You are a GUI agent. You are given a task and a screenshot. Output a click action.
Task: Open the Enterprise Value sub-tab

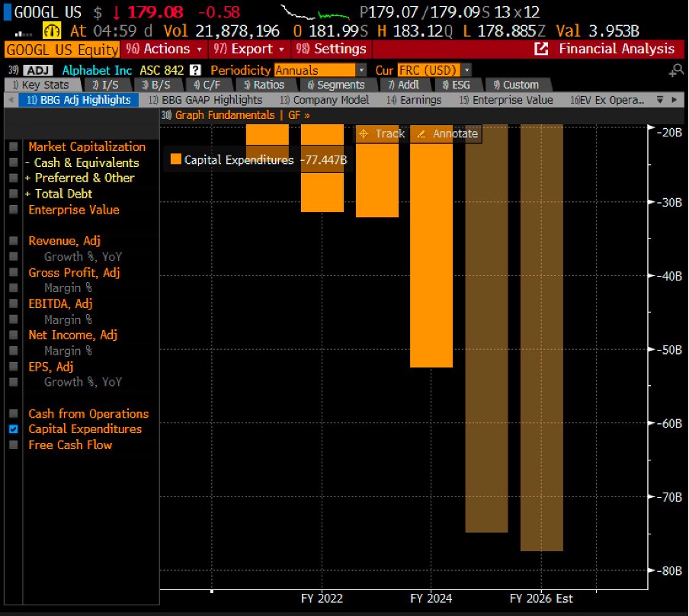(x=506, y=100)
